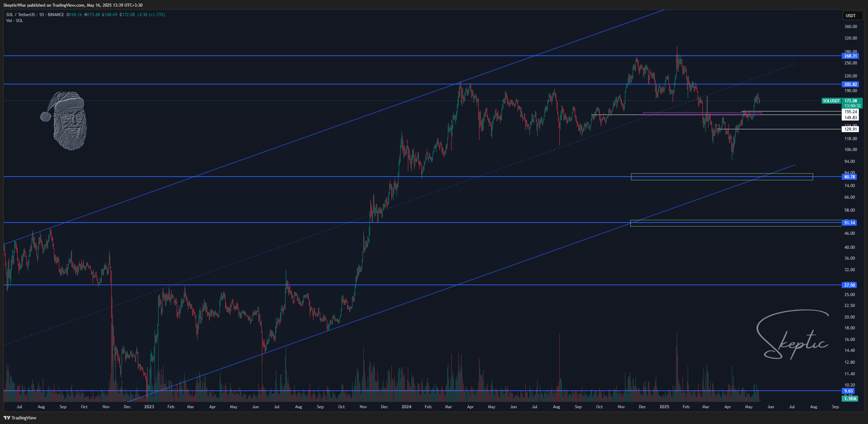Click the TradingView logo at bottom left
The height and width of the screenshot is (424, 868).
(20, 418)
